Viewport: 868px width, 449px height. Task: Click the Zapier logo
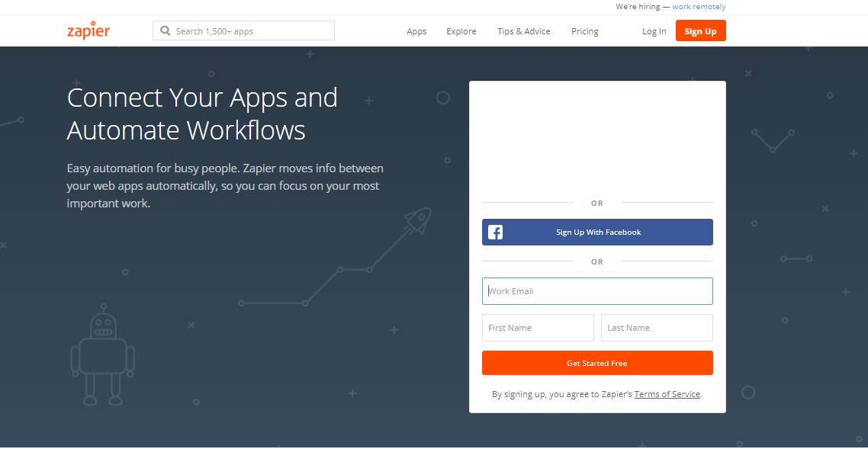point(88,31)
